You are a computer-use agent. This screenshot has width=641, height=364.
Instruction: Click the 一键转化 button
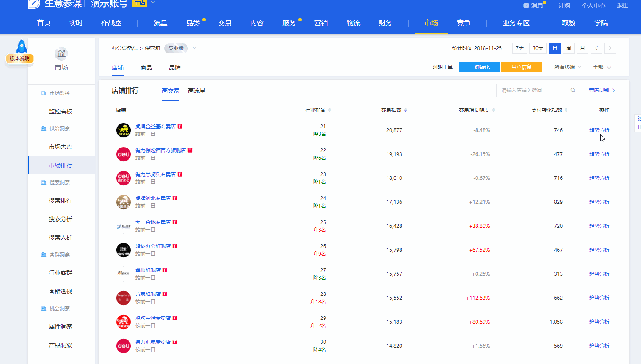click(480, 67)
